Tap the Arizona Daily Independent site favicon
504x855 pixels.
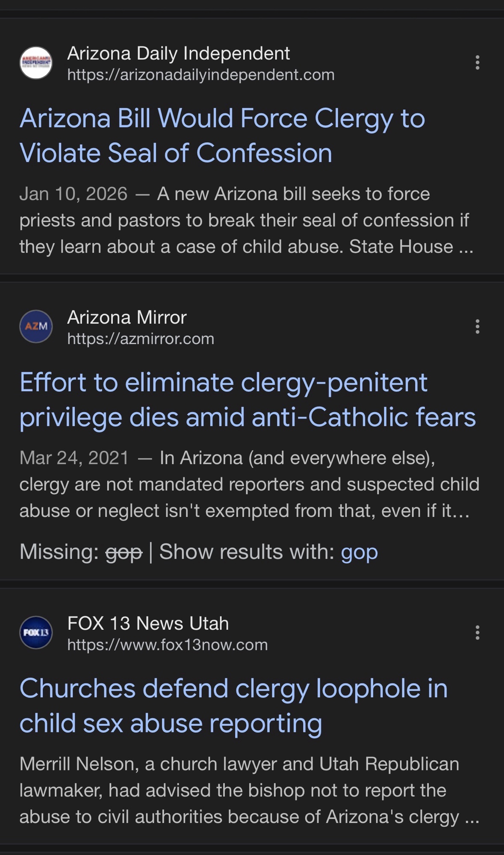tap(36, 63)
